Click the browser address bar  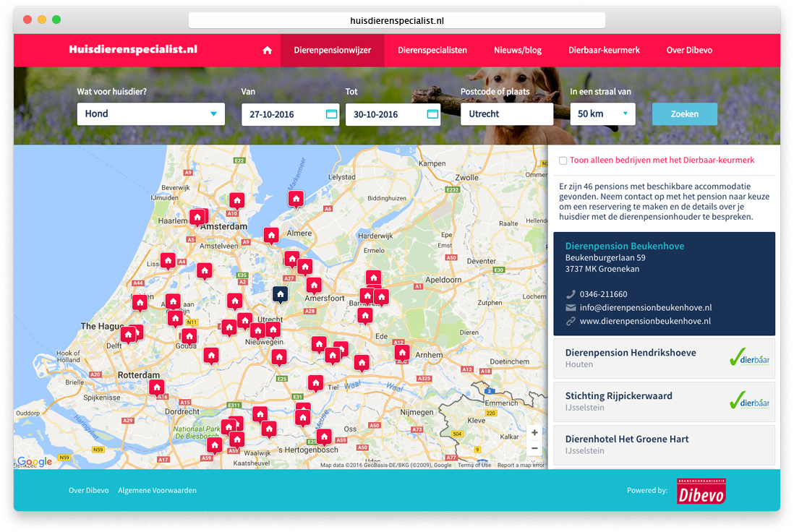(397, 21)
